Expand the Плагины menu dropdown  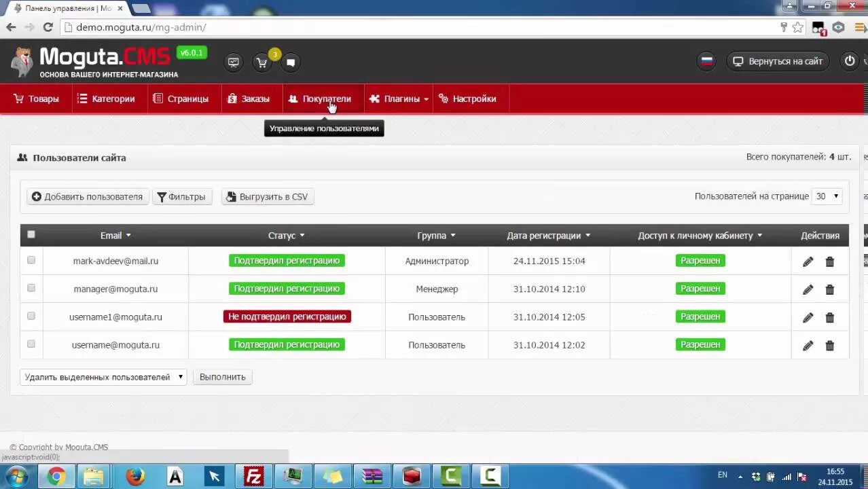[x=399, y=98]
